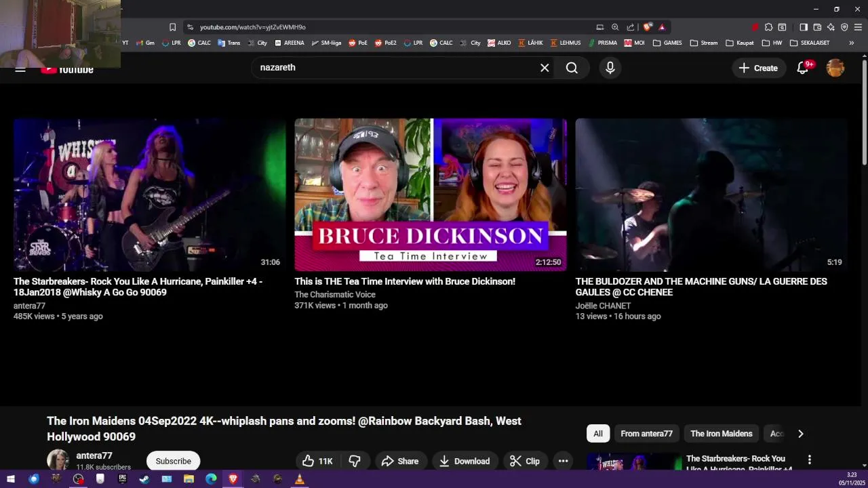Open VLC media player from taskbar
This screenshot has height=488, width=868.
(x=299, y=479)
